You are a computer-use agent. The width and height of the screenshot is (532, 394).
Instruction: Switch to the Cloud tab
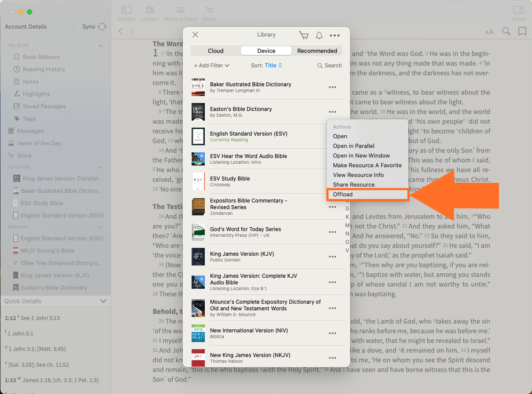pos(216,51)
